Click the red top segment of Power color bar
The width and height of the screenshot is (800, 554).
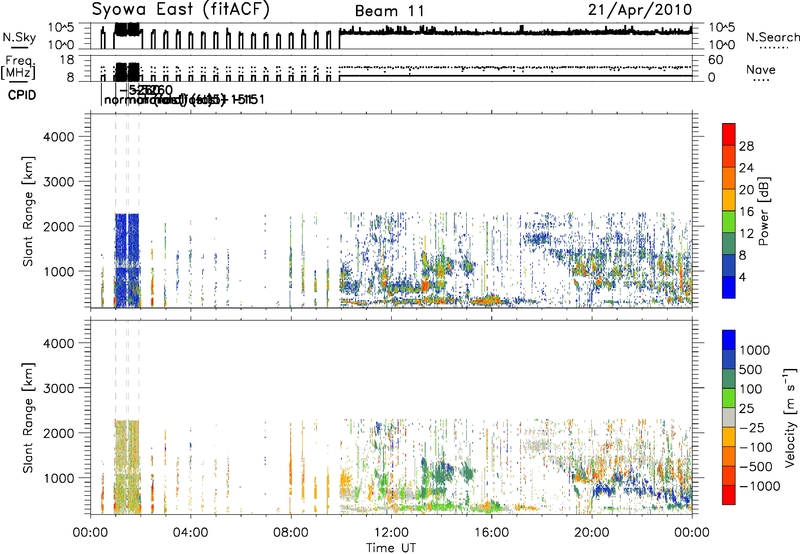point(729,134)
